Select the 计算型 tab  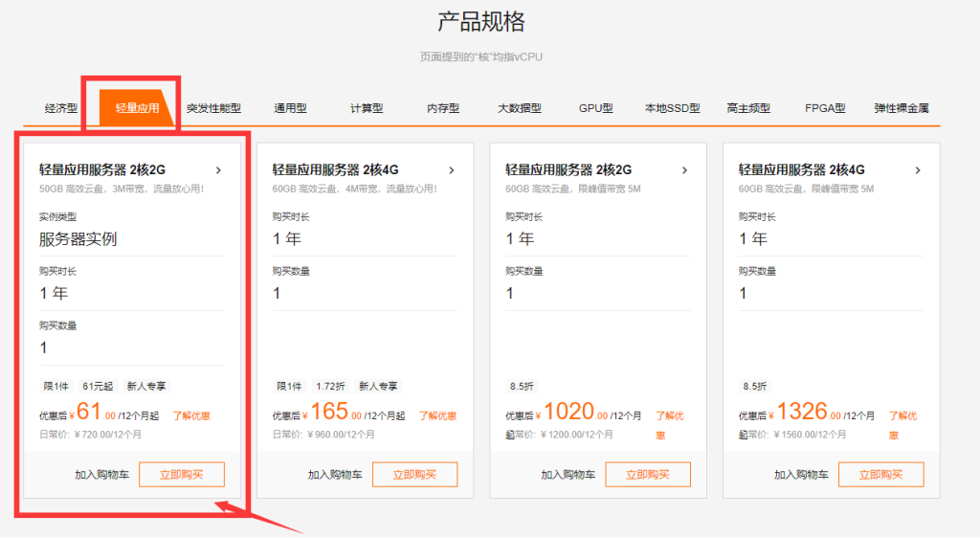click(367, 108)
